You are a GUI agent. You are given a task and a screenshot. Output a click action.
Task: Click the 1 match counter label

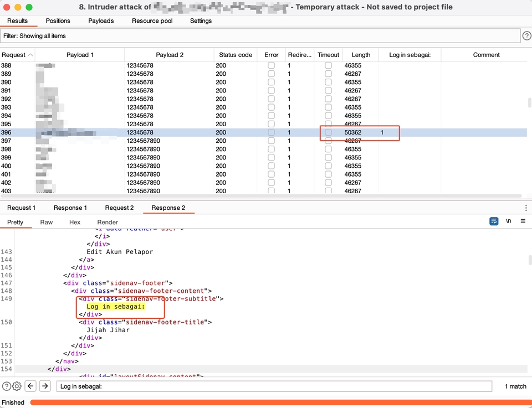pos(515,386)
